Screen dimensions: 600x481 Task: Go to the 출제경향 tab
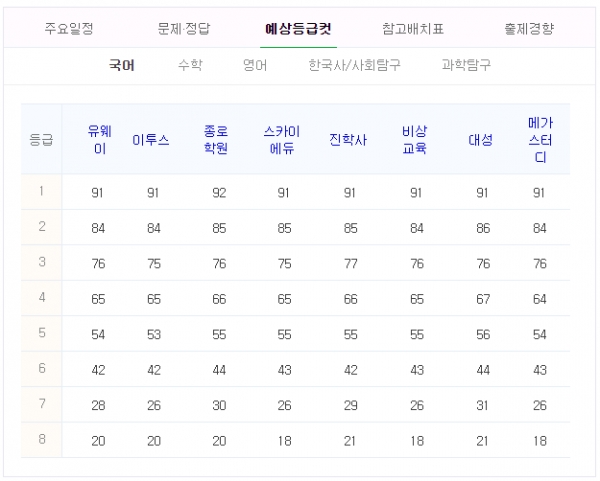(x=529, y=28)
